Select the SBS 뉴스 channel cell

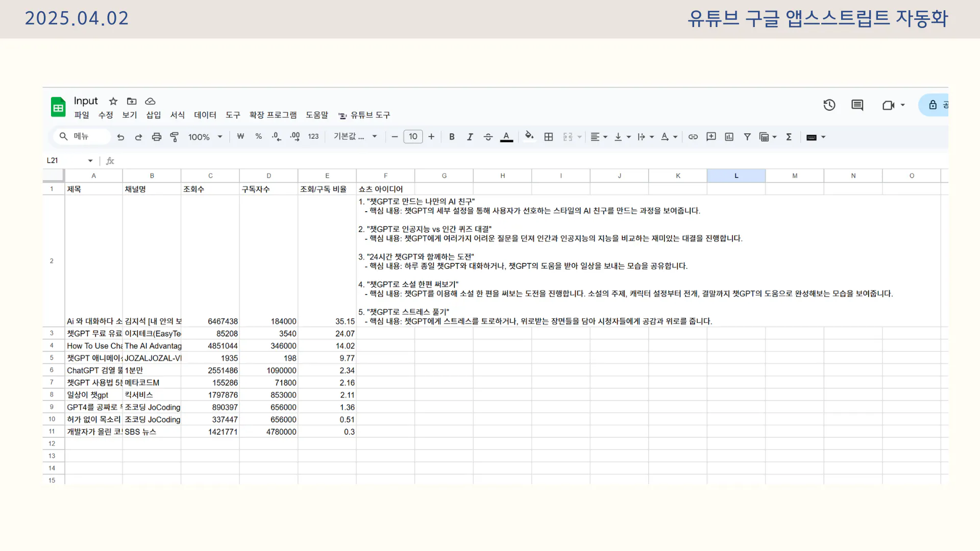click(x=152, y=432)
